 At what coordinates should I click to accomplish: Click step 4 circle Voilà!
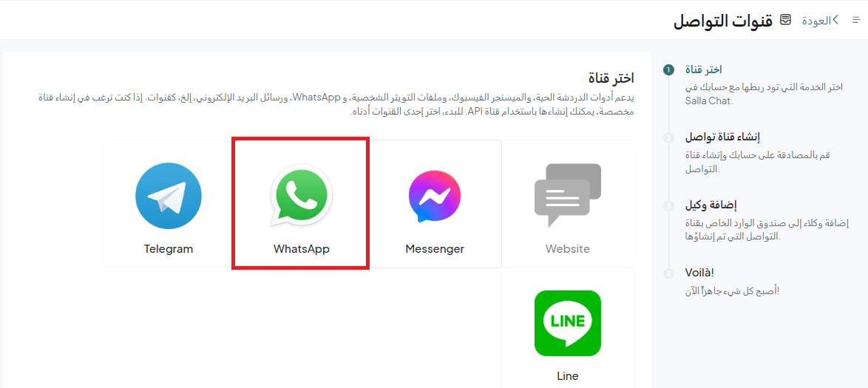[668, 273]
